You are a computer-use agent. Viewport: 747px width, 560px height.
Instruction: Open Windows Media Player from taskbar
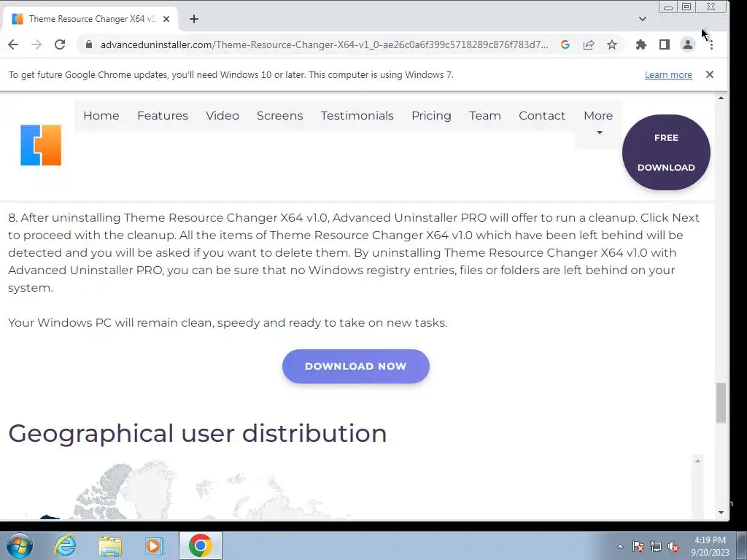pos(154,545)
